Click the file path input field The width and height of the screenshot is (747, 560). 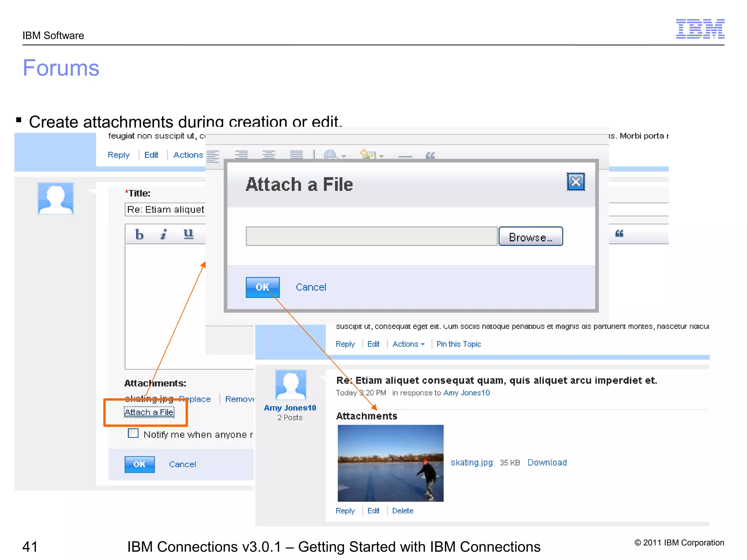(x=372, y=236)
